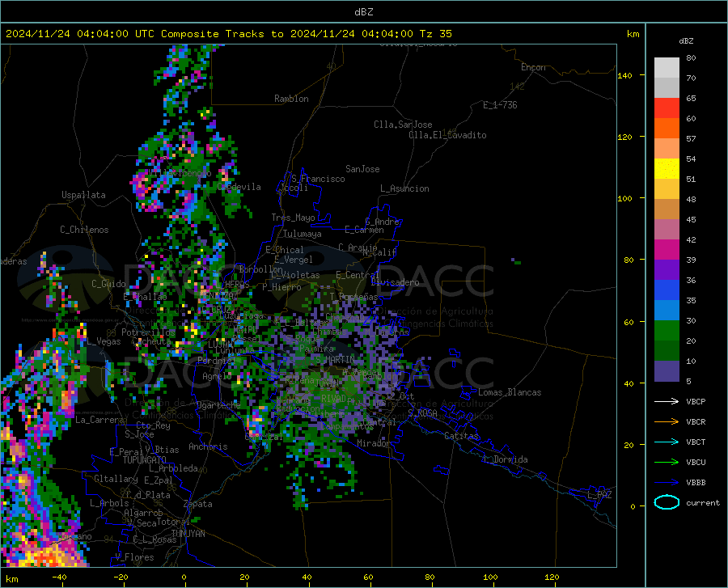Pick the light blue 30–35 dBZ swatch

[x=667, y=311]
